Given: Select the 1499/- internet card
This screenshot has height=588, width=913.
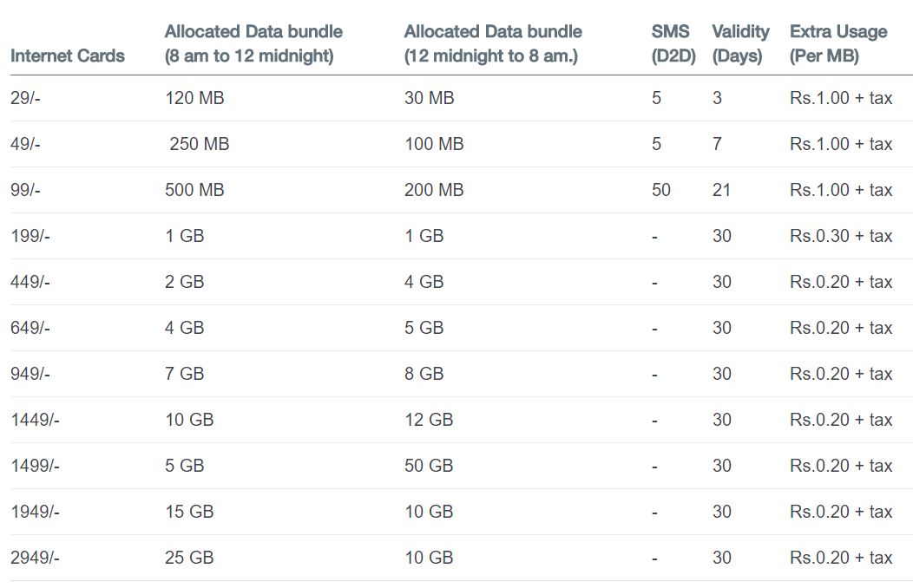Looking at the screenshot, I should (35, 465).
